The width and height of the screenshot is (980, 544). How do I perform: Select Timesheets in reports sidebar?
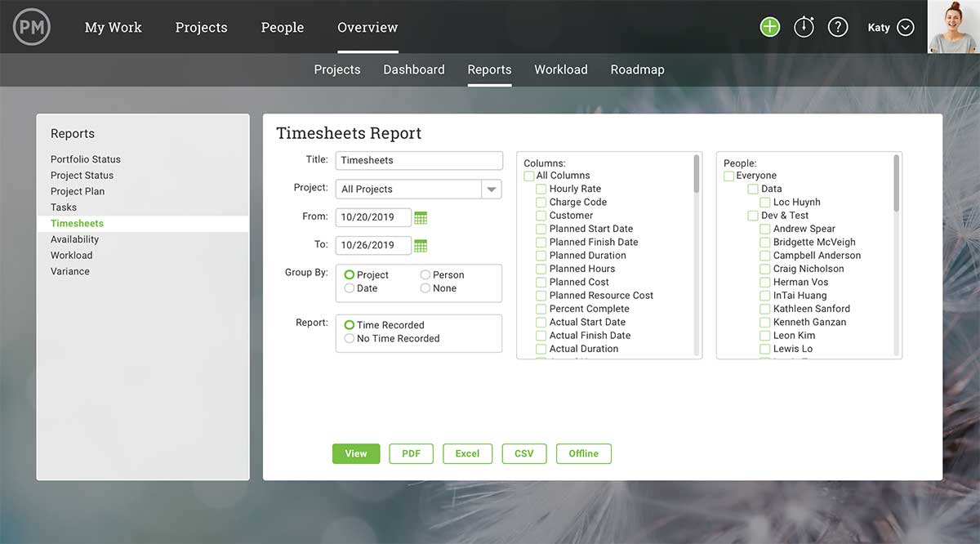pos(77,223)
